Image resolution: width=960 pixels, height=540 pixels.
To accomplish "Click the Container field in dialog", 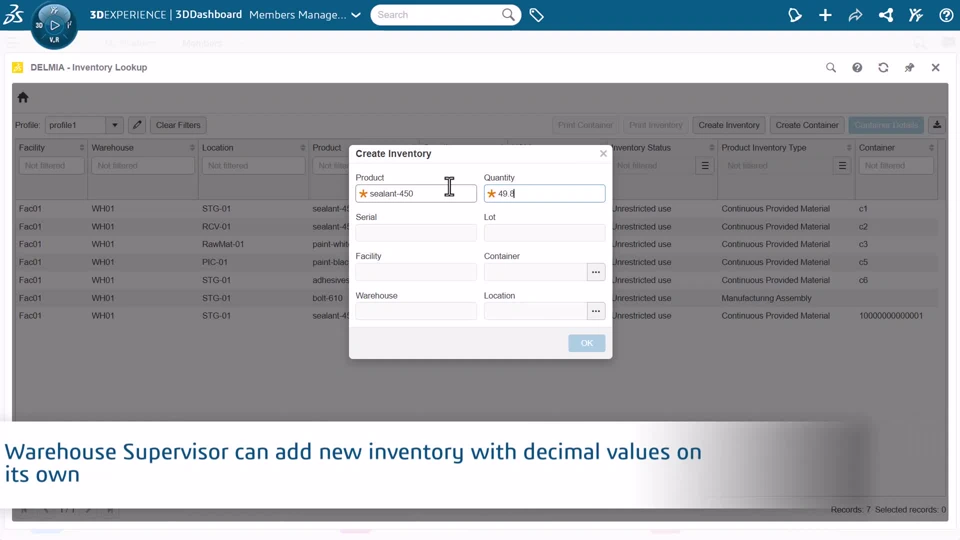I will [535, 272].
